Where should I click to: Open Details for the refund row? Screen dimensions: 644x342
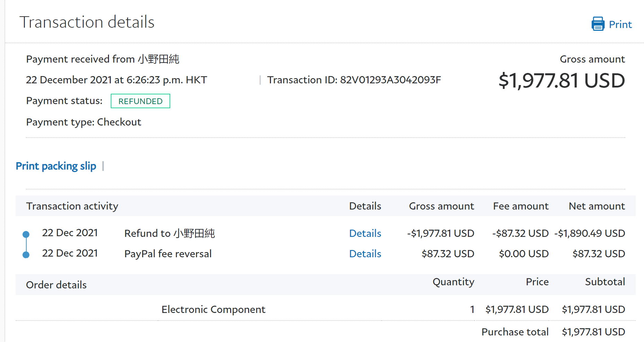click(x=365, y=233)
